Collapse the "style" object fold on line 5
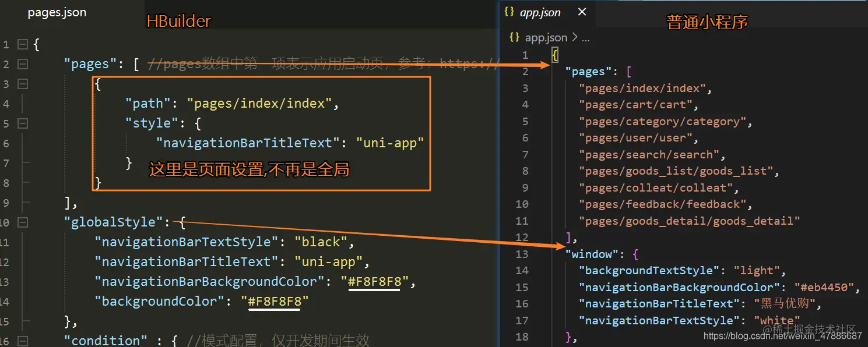The height and width of the screenshot is (347, 868). [x=22, y=123]
